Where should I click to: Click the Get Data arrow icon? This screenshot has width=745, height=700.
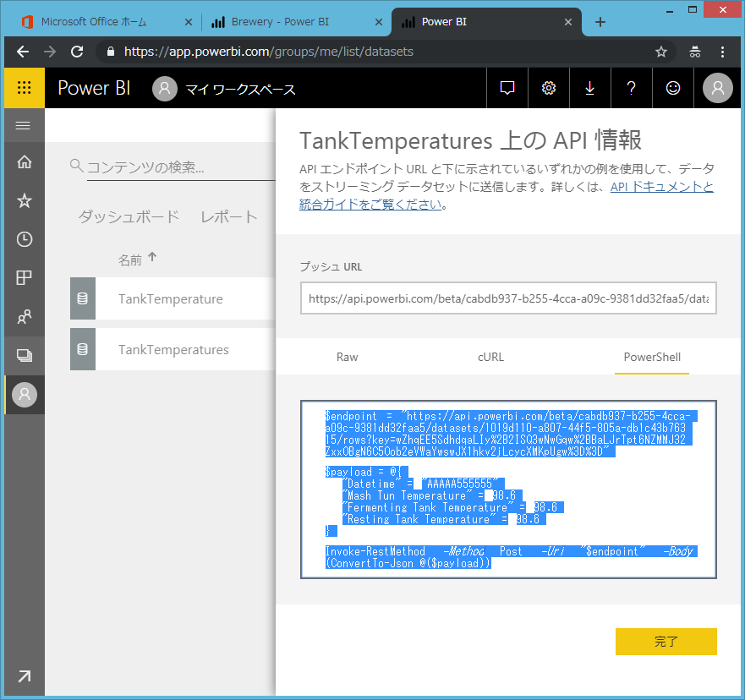[25, 675]
